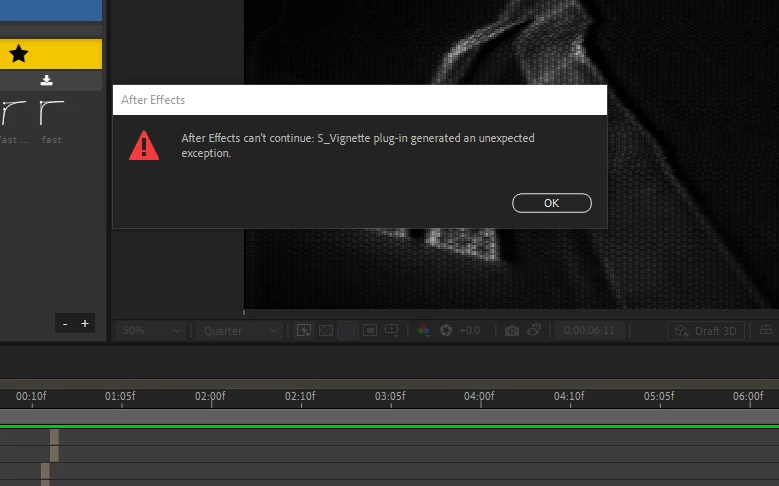Click the 3D ground plane icon

point(766,330)
